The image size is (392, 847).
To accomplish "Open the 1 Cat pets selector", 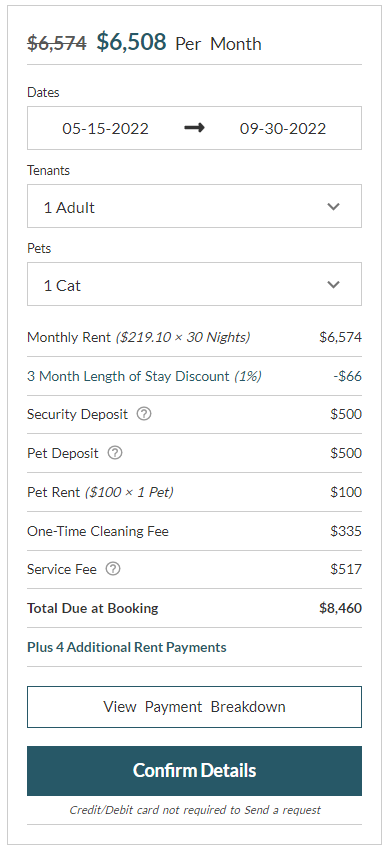I will 194,284.
